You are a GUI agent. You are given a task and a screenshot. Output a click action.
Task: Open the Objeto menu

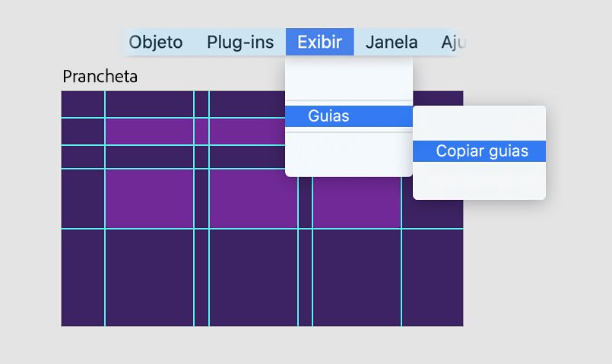pos(155,42)
